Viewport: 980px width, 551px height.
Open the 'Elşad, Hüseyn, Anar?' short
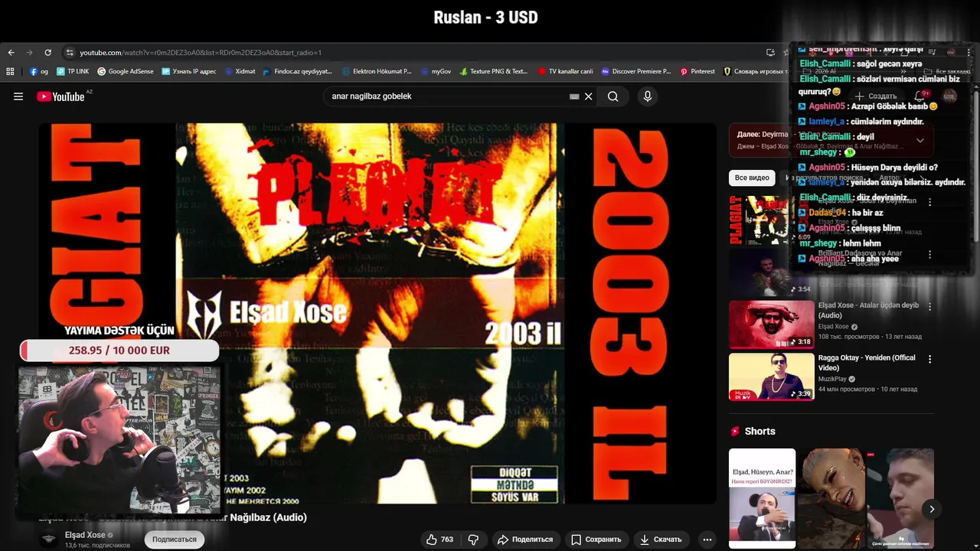tap(762, 498)
